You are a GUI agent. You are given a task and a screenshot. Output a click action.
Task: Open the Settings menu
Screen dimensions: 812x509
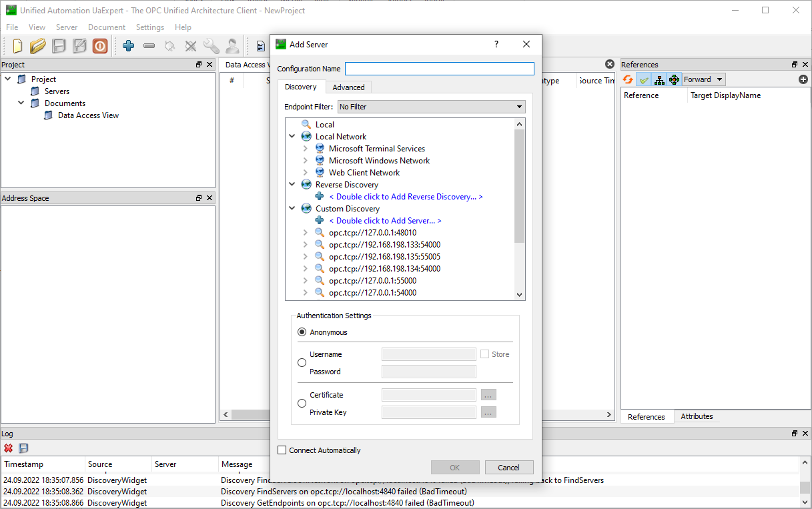[x=150, y=27]
